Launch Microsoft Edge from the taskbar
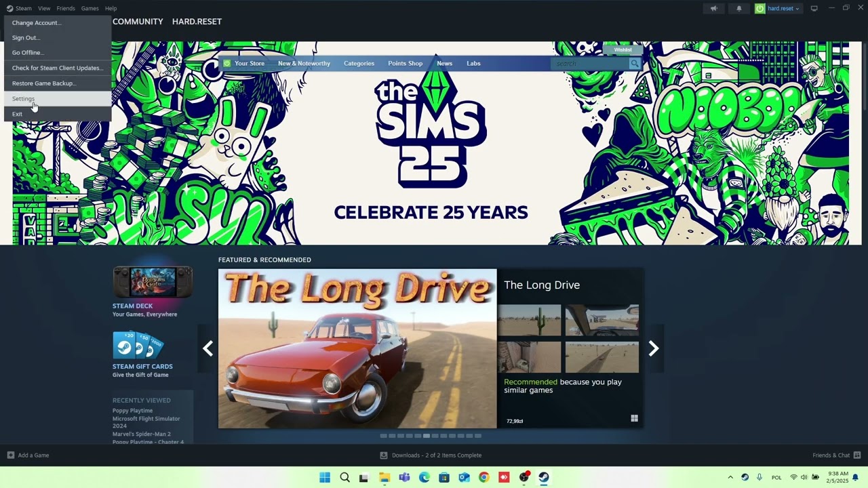 (x=425, y=477)
